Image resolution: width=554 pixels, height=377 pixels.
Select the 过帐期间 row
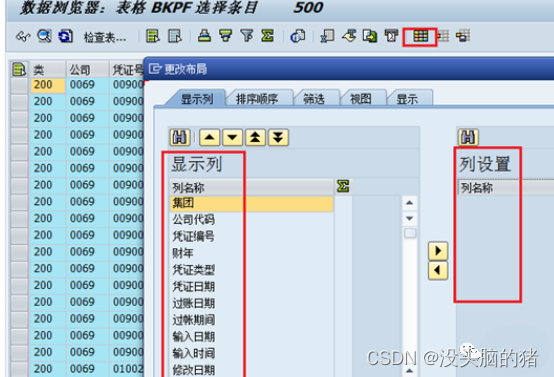point(252,320)
